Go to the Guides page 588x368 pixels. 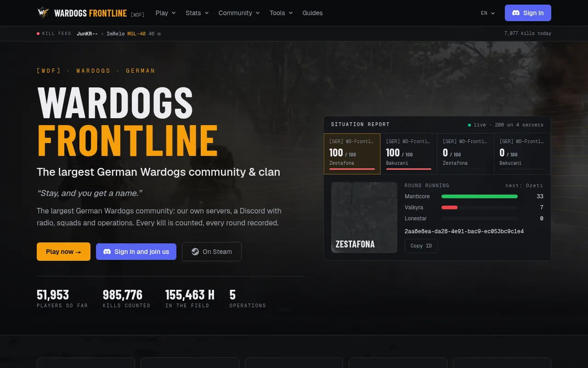point(312,13)
